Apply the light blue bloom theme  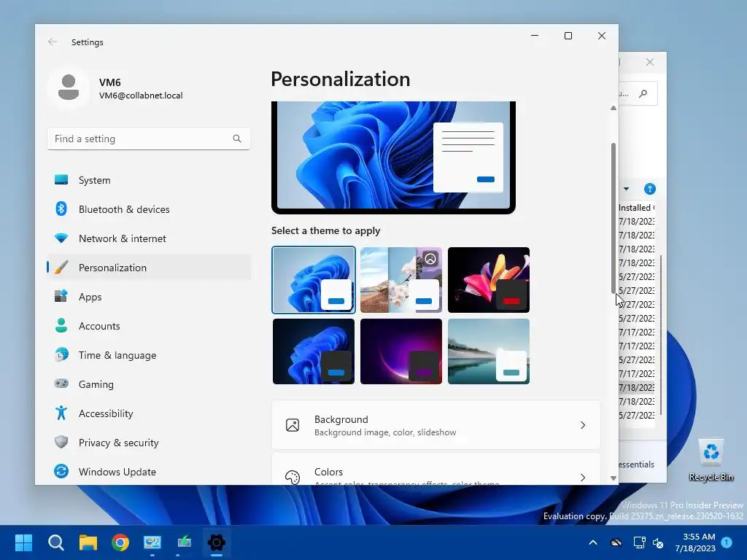point(314,280)
